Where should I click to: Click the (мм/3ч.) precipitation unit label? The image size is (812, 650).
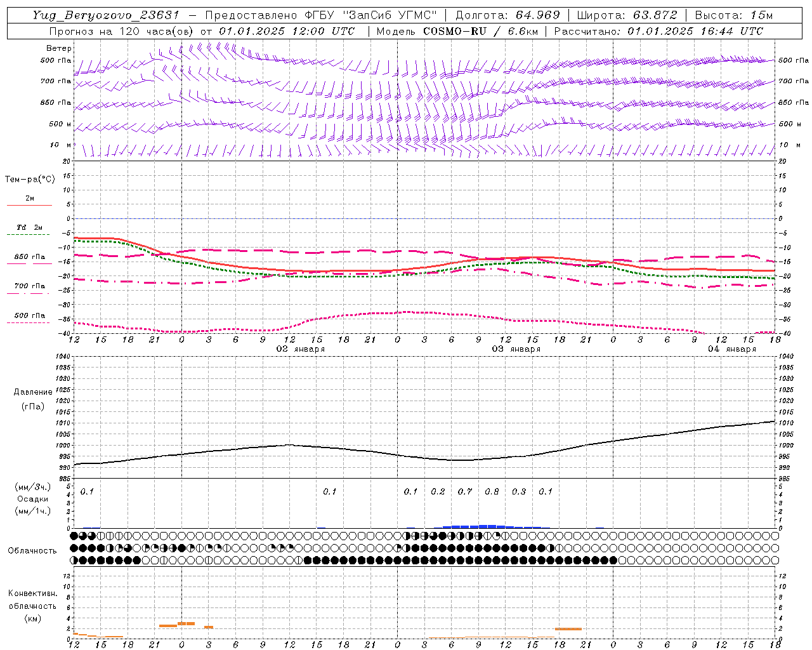coord(33,487)
